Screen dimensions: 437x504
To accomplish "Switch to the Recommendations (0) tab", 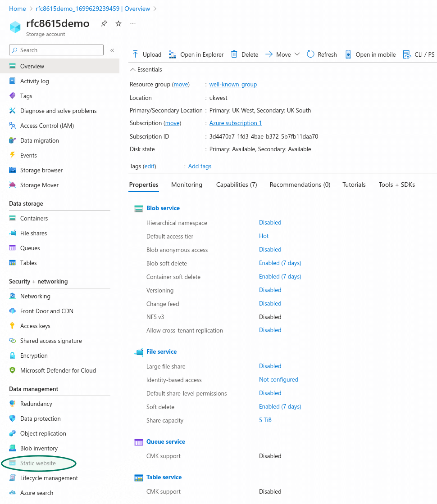I will pos(300,185).
